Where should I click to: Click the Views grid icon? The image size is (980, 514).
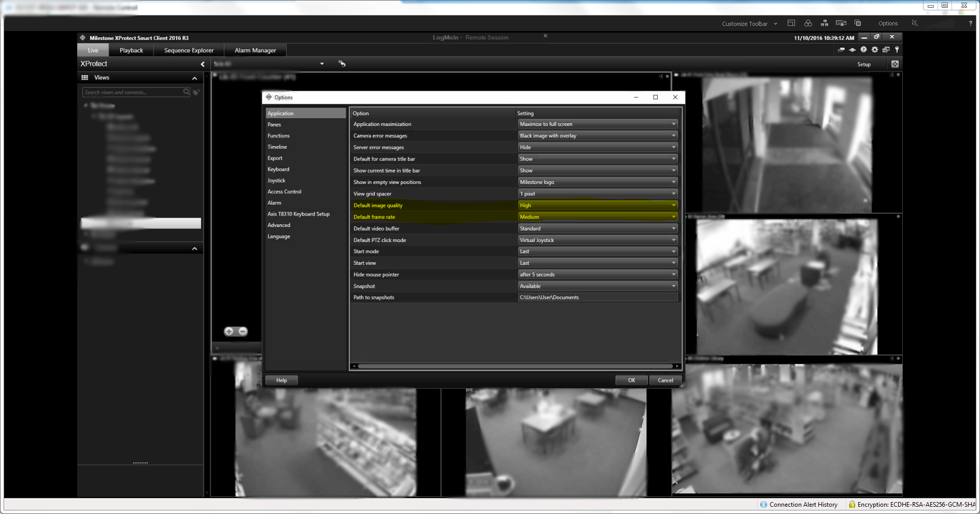click(x=85, y=78)
